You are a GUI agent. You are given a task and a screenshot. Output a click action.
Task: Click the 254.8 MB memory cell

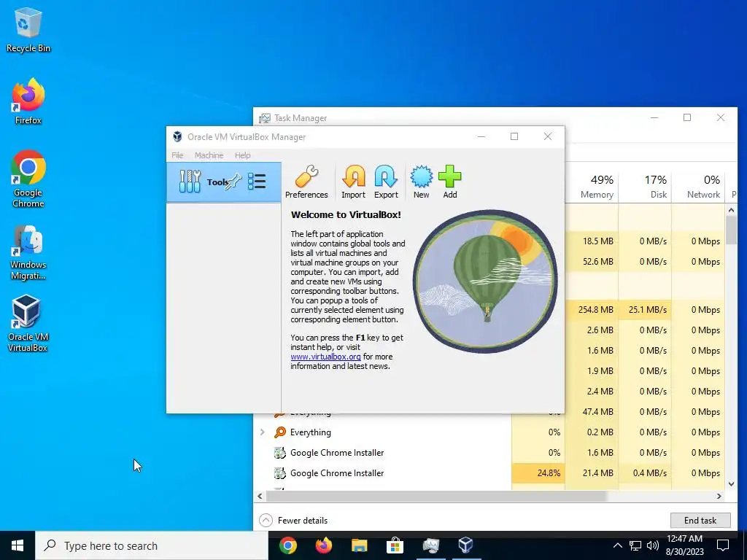(x=592, y=309)
